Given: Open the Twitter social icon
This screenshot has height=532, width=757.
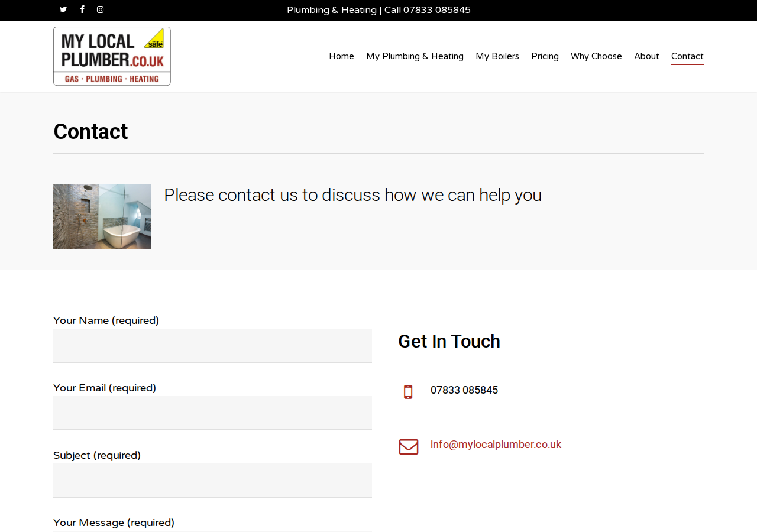Looking at the screenshot, I should pyautogui.click(x=63, y=9).
